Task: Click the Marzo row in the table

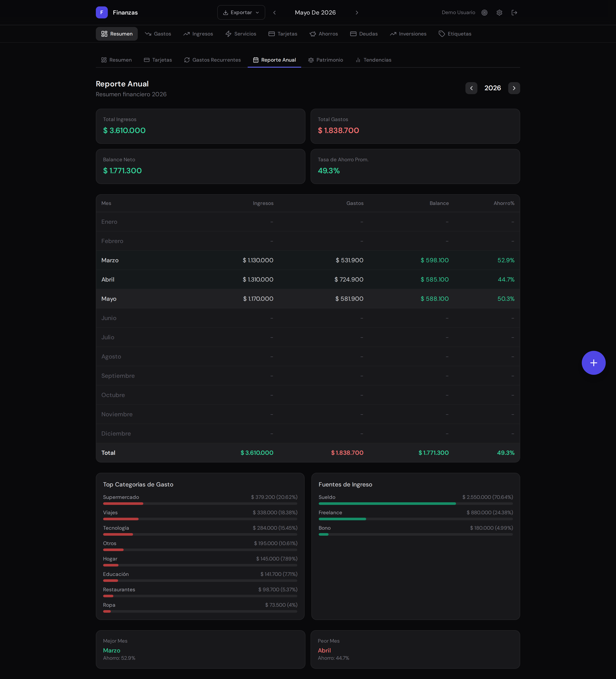Action: 308,260
